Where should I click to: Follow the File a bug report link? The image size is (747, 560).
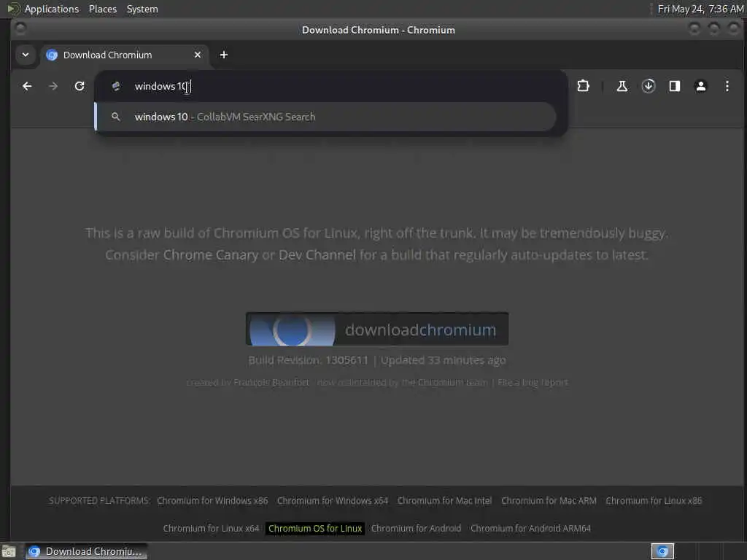click(x=533, y=382)
